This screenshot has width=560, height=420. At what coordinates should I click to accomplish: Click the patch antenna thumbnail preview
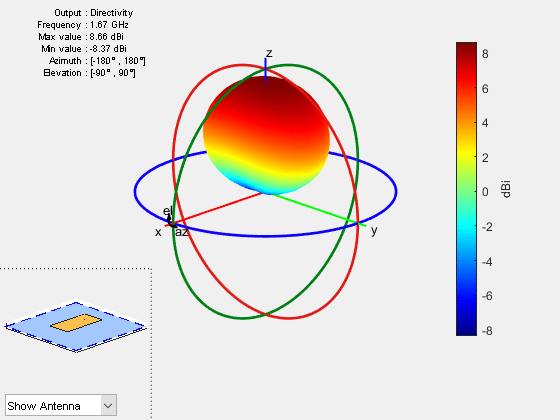[x=76, y=326]
